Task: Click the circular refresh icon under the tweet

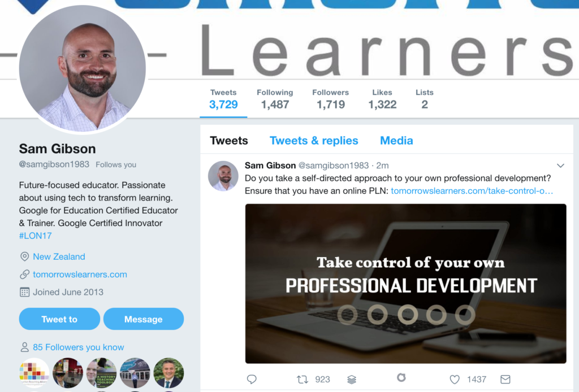Action: [401, 377]
